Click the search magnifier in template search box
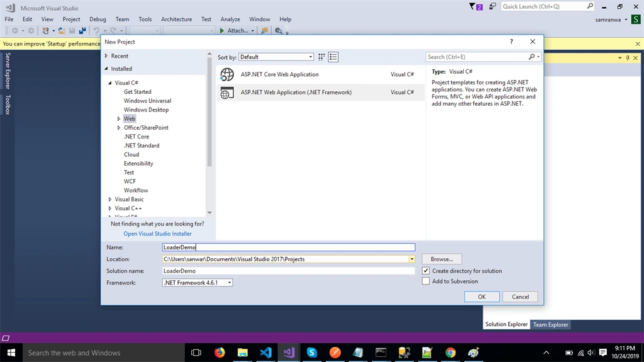 pos(531,57)
